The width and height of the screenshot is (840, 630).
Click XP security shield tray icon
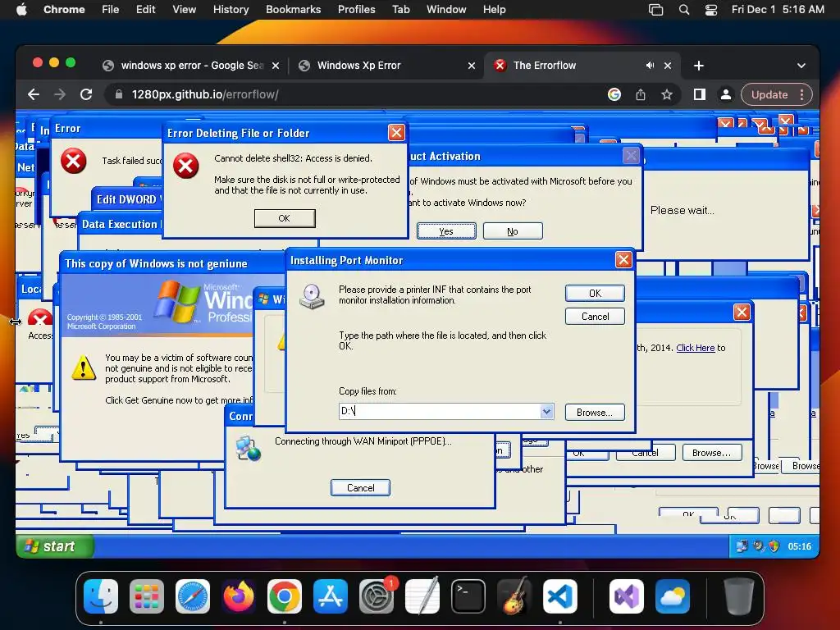coord(774,546)
